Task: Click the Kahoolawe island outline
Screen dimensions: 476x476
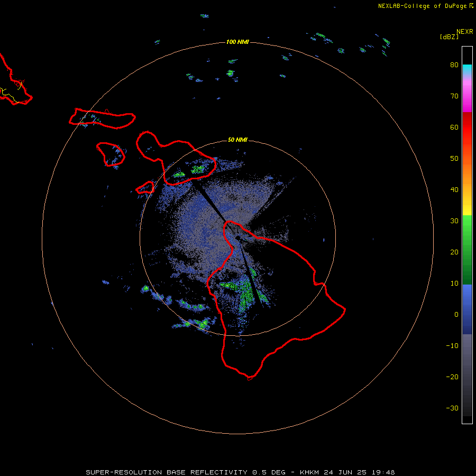Action: coord(145,187)
